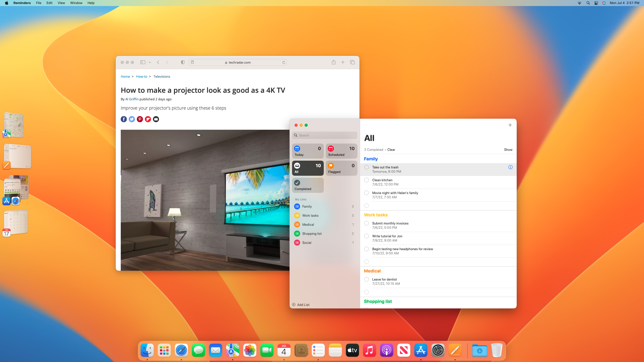
Task: Click the Search reminders input field
Action: 325,135
